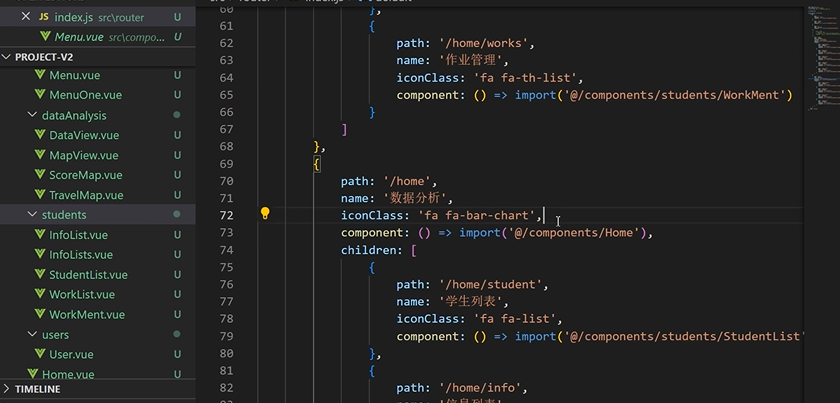Click the Vue icon beside User.vue
840x403 pixels.
[40, 354]
